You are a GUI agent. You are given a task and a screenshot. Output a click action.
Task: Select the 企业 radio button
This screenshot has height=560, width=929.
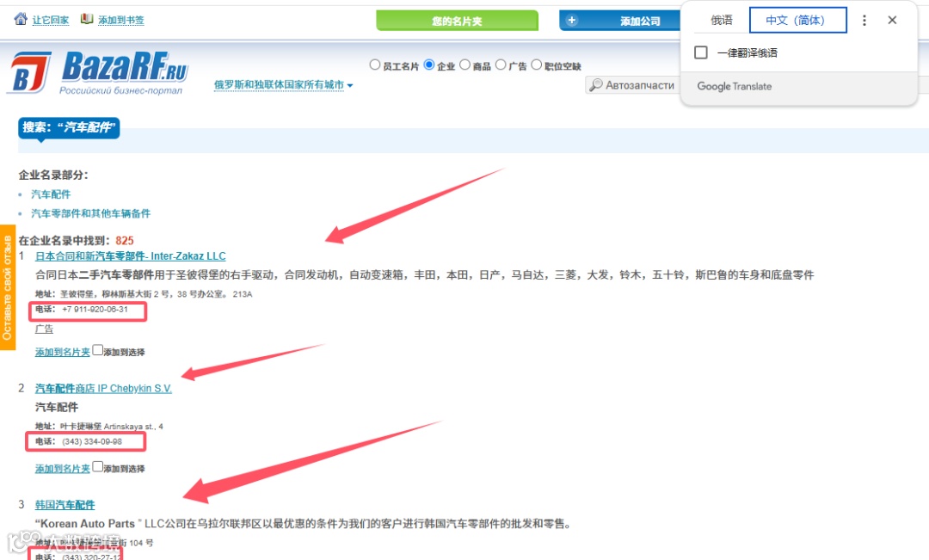point(429,65)
